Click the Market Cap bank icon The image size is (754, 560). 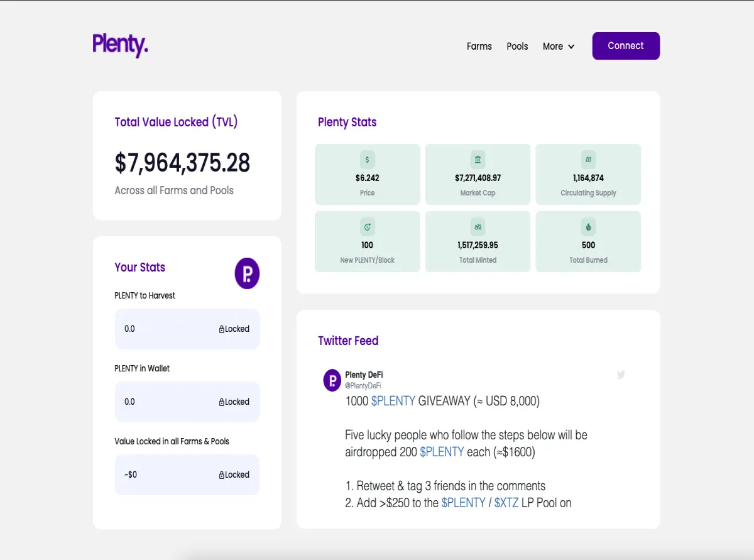coord(478,160)
